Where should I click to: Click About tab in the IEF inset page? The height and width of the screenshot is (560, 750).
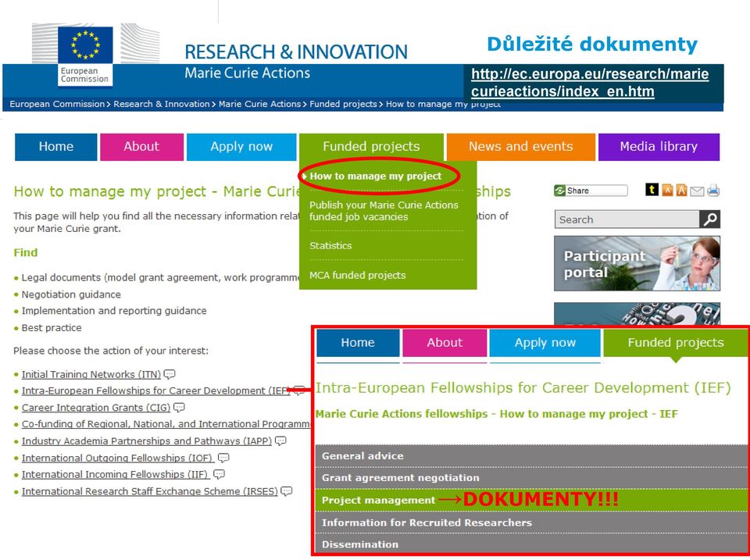(445, 343)
